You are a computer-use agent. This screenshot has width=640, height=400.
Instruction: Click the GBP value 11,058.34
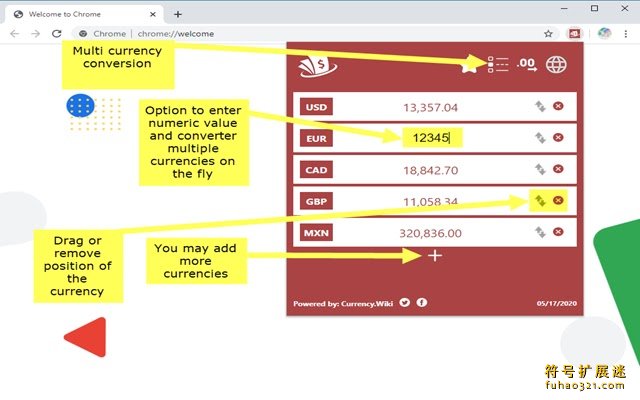(431, 202)
